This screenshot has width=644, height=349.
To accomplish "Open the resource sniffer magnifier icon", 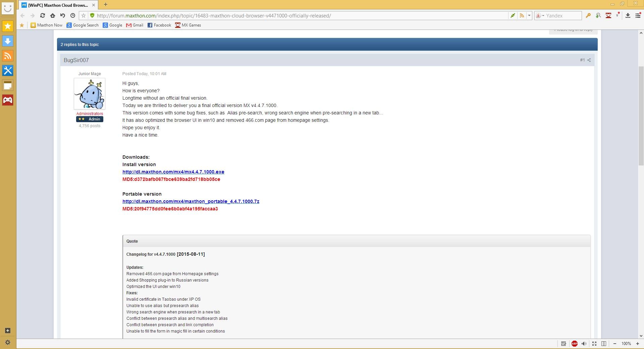I will [598, 15].
